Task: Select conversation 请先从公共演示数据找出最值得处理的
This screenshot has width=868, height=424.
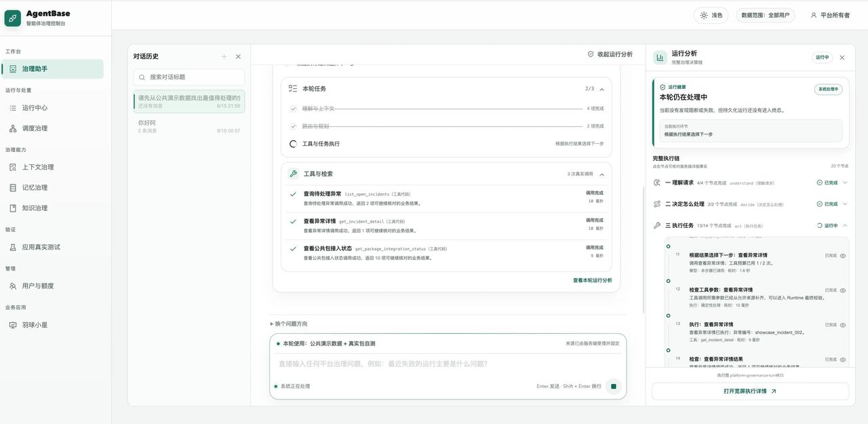Action: coord(189,101)
